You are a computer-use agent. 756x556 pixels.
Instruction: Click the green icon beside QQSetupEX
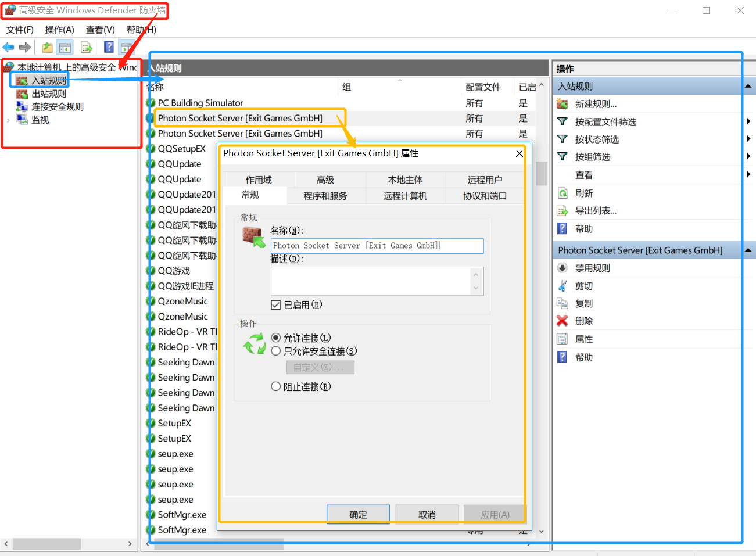[x=151, y=149]
